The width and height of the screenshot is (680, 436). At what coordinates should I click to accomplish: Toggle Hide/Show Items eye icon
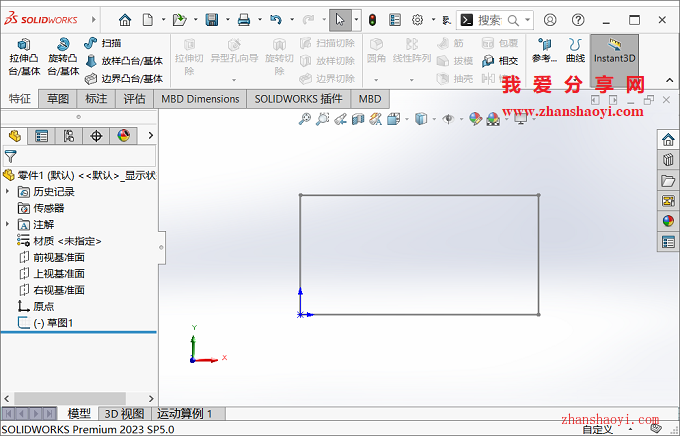(448, 118)
